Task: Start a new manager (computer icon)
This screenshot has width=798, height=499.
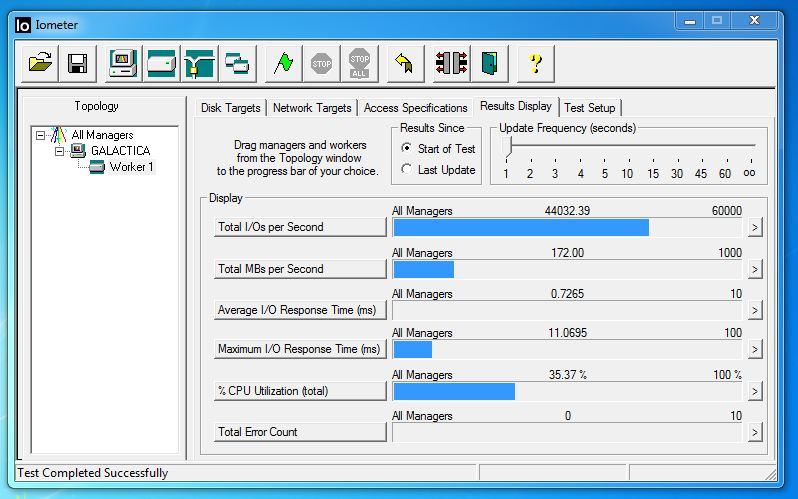Action: [124, 63]
